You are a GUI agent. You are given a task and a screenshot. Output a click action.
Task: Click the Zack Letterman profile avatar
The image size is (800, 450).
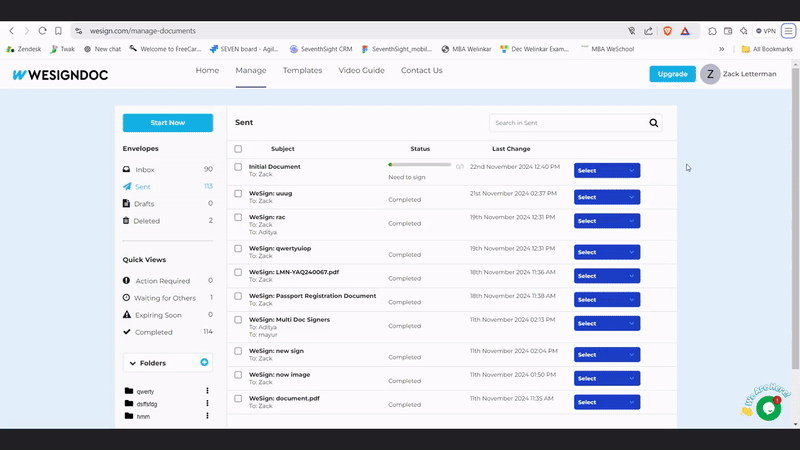(x=710, y=74)
